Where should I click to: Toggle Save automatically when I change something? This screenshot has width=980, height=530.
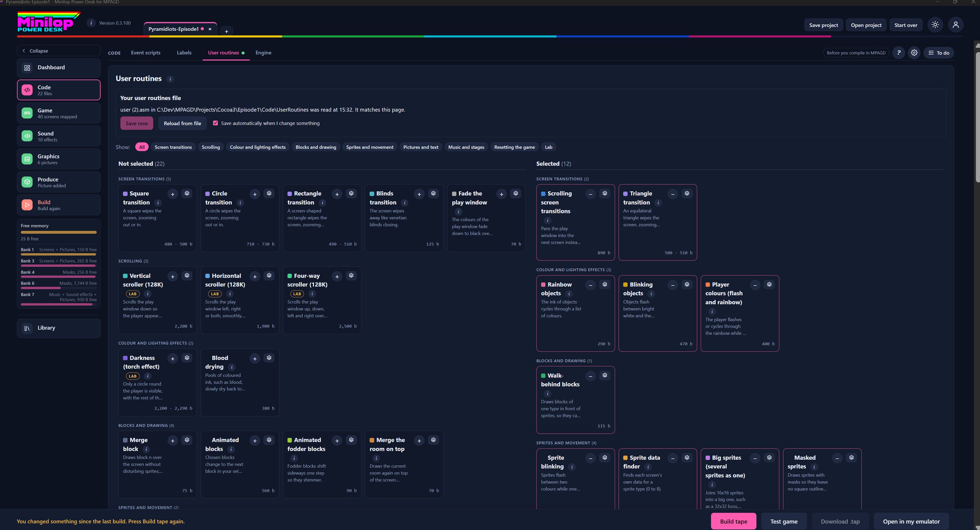pyautogui.click(x=215, y=123)
